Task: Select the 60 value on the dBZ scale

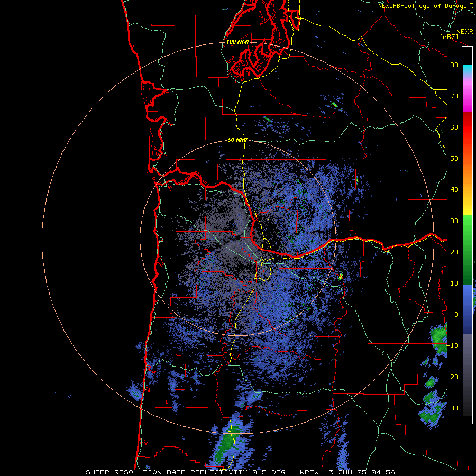Action: [454, 127]
